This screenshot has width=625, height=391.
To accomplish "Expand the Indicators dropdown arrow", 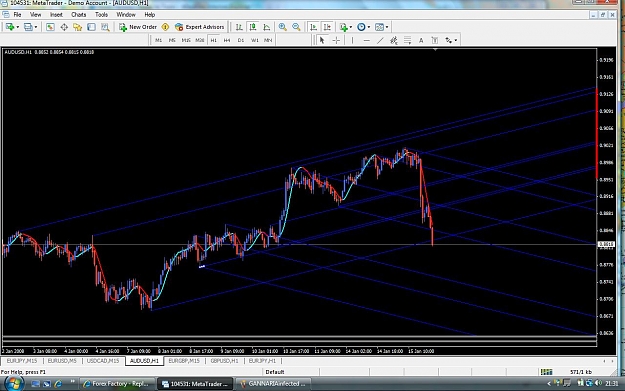I will tap(351, 27).
